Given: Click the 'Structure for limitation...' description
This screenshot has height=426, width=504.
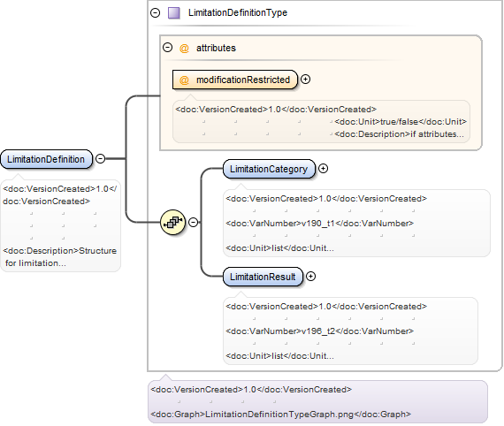Looking at the screenshot, I should coord(60,257).
